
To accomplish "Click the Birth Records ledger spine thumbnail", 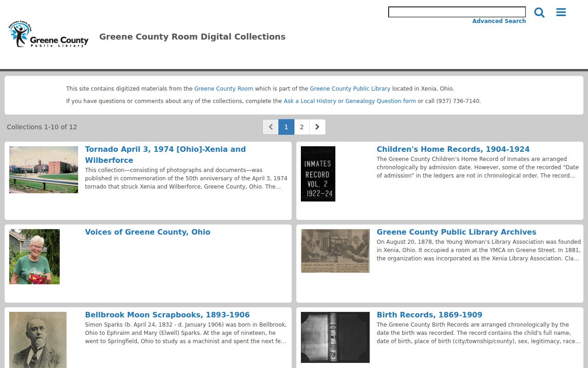I will point(335,337).
